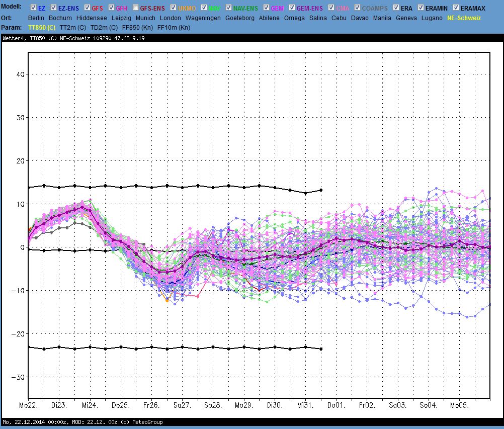Uncheck the UKMO model checkbox
Viewport: 504px width, 429px height.
[x=173, y=8]
